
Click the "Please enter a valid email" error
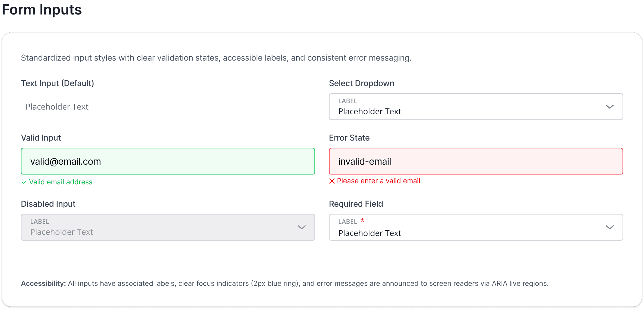(378, 181)
